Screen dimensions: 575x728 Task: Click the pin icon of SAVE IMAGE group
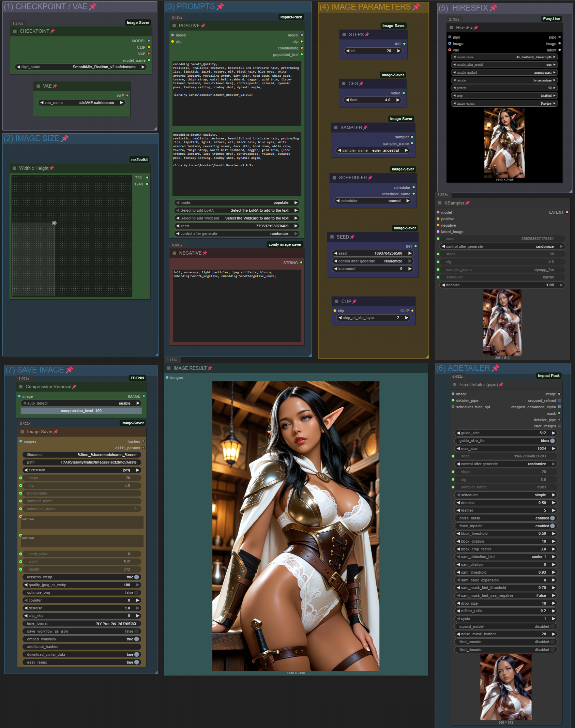[x=70, y=370]
